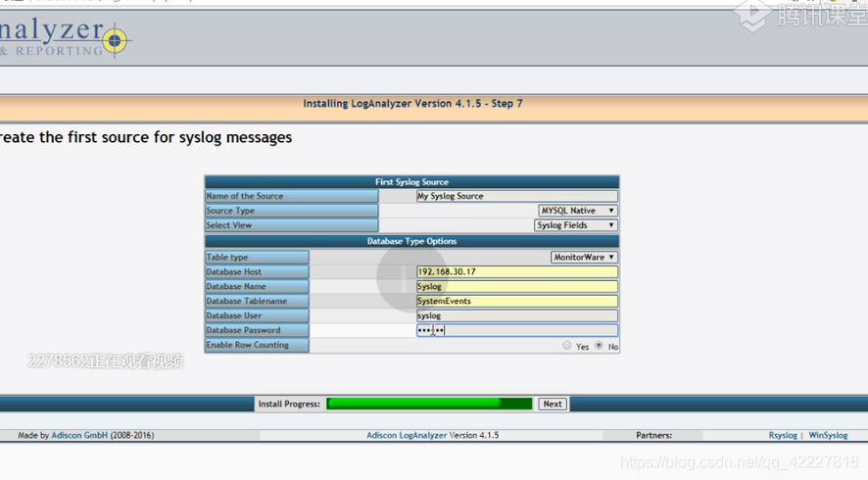Click the LogAnalyzer logo target icon
868x480 pixels.
click(x=115, y=40)
